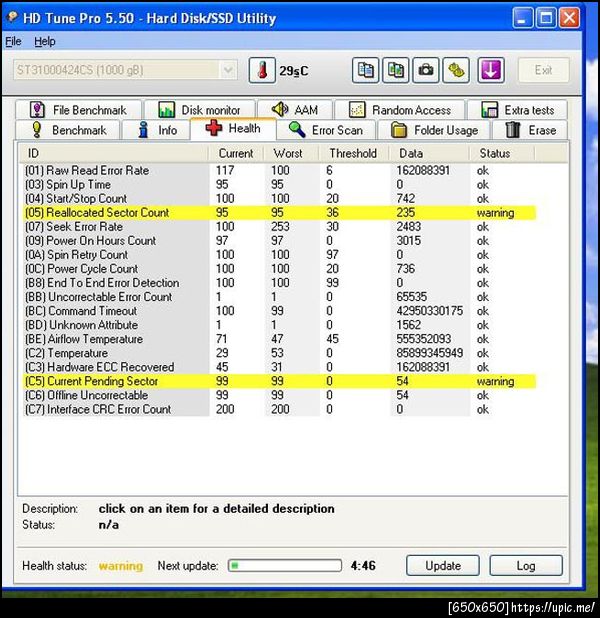Select the Power On Hours Count row
This screenshot has height=618, width=600.
[x=279, y=240]
